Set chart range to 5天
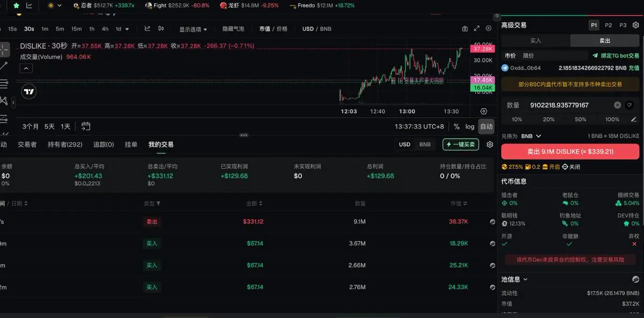The image size is (644, 318). point(49,127)
